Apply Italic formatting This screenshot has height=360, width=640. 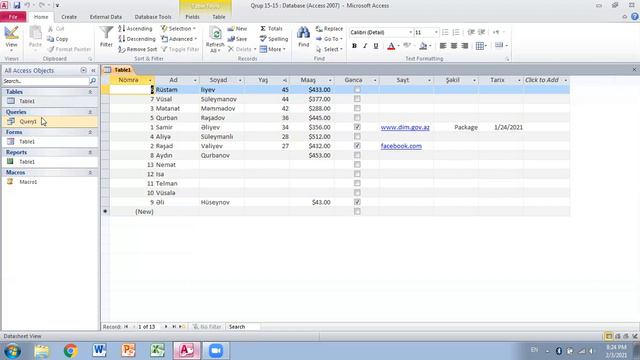[x=365, y=46]
